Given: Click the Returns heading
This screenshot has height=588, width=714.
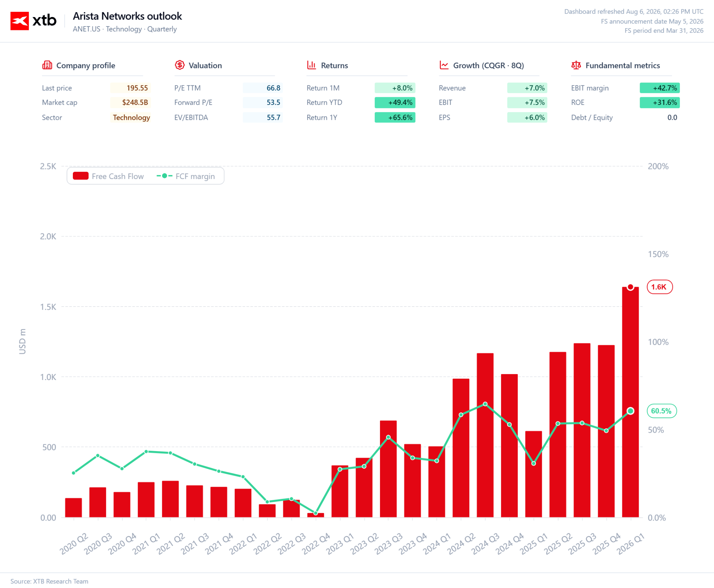Looking at the screenshot, I should 334,65.
